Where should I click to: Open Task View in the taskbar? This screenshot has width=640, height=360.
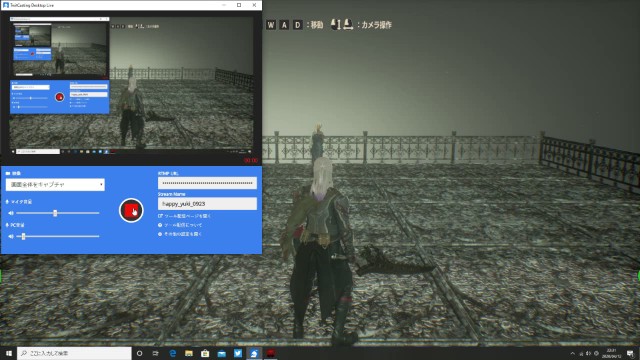tap(156, 353)
